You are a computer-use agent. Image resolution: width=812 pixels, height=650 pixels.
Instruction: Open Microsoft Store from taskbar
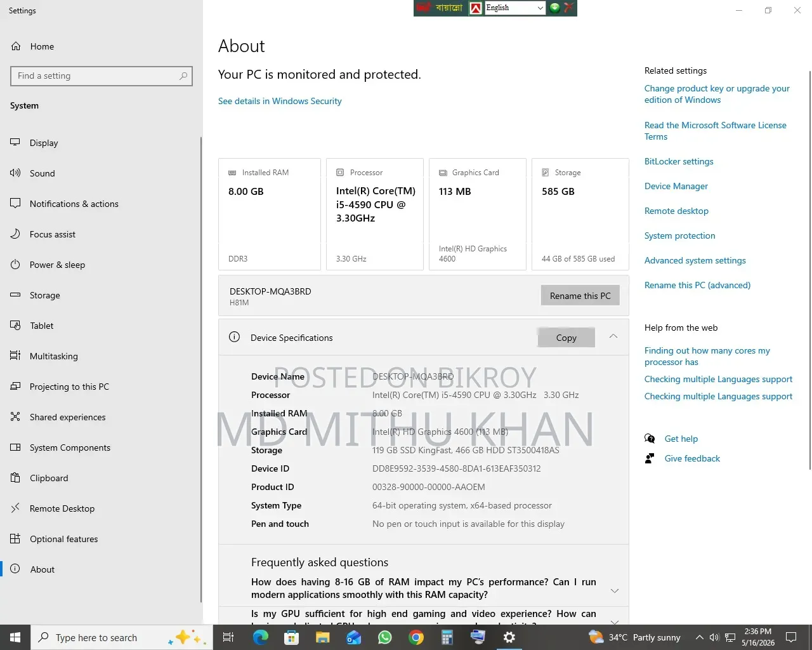pos(291,637)
